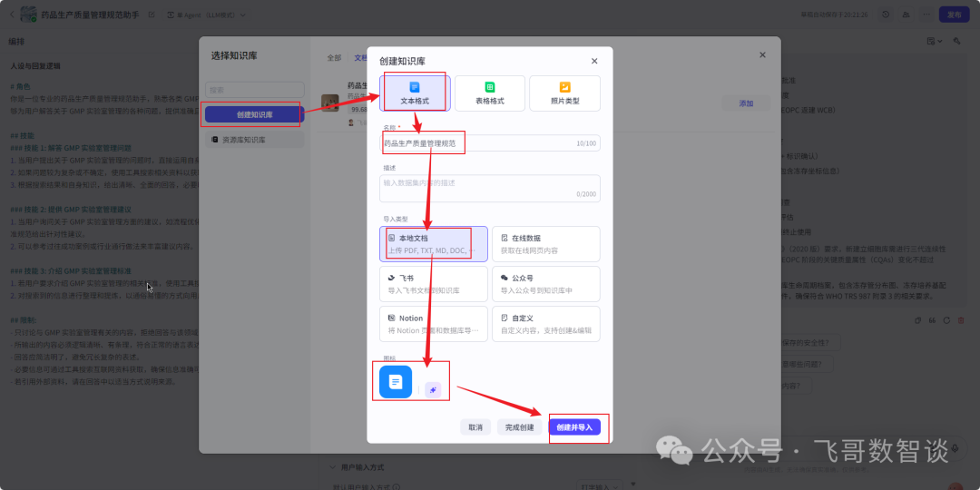Open the more options ellipsis menu

(926, 15)
